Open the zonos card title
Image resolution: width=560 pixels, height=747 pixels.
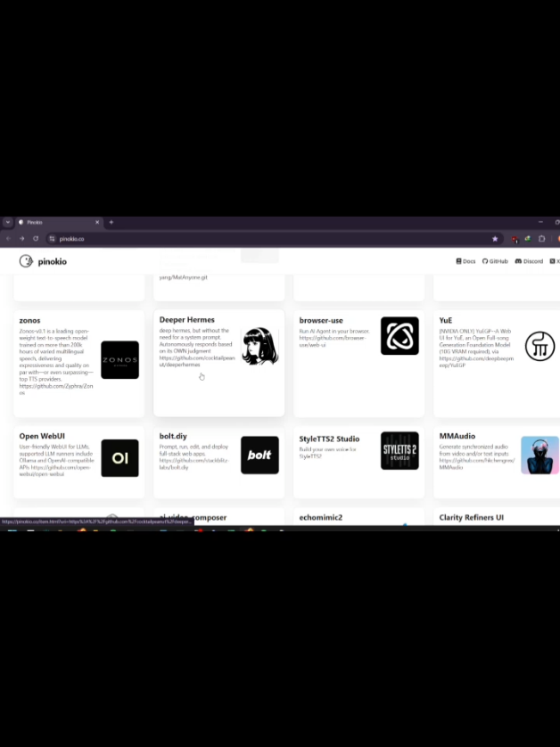click(x=29, y=321)
